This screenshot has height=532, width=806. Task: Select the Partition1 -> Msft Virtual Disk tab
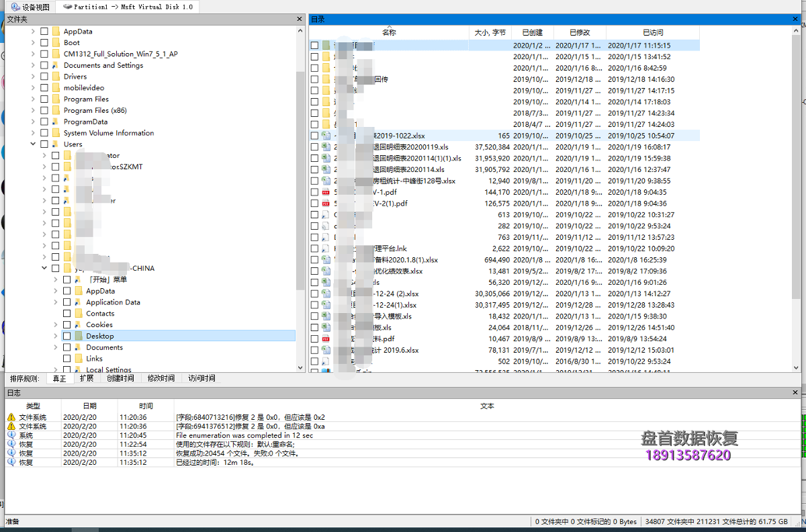tap(128, 7)
